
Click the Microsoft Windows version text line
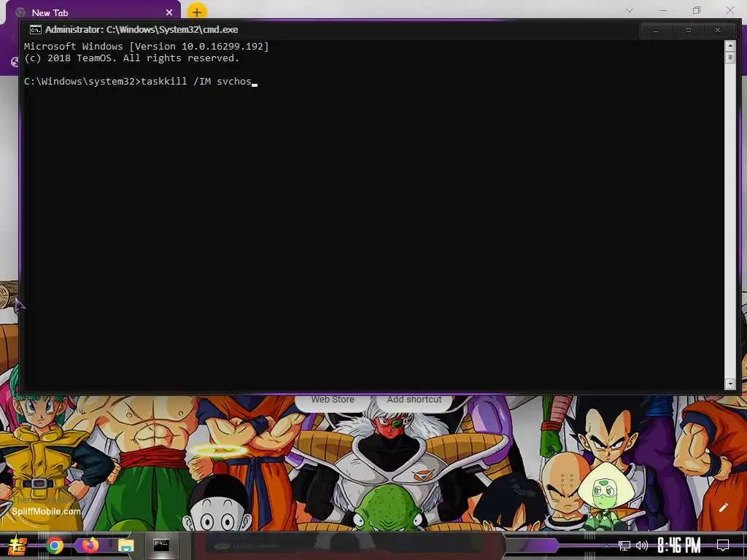[x=146, y=46]
